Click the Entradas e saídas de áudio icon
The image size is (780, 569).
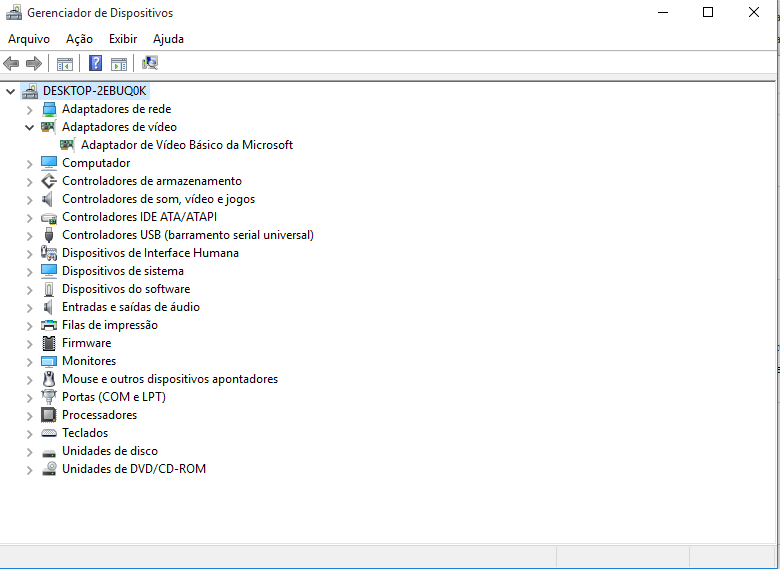pyautogui.click(x=48, y=307)
